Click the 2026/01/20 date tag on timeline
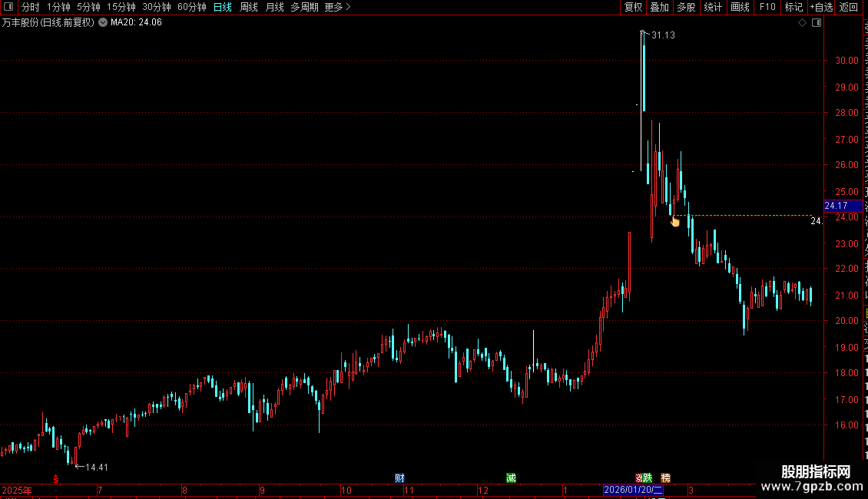868x499 pixels. pyautogui.click(x=633, y=490)
